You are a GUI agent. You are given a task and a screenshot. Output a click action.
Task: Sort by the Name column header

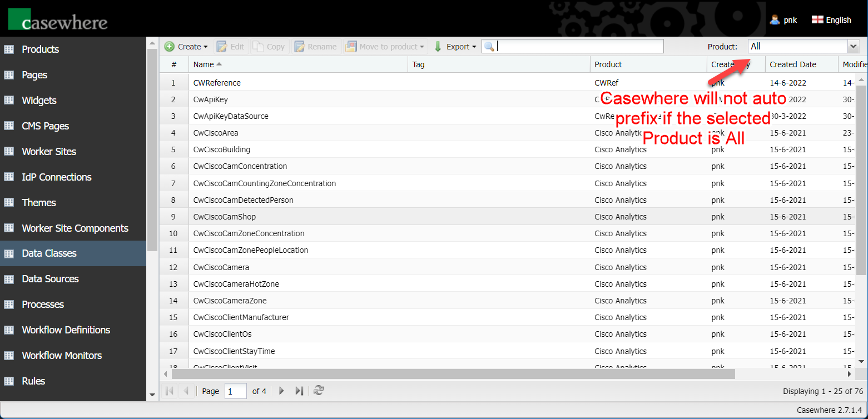(204, 64)
